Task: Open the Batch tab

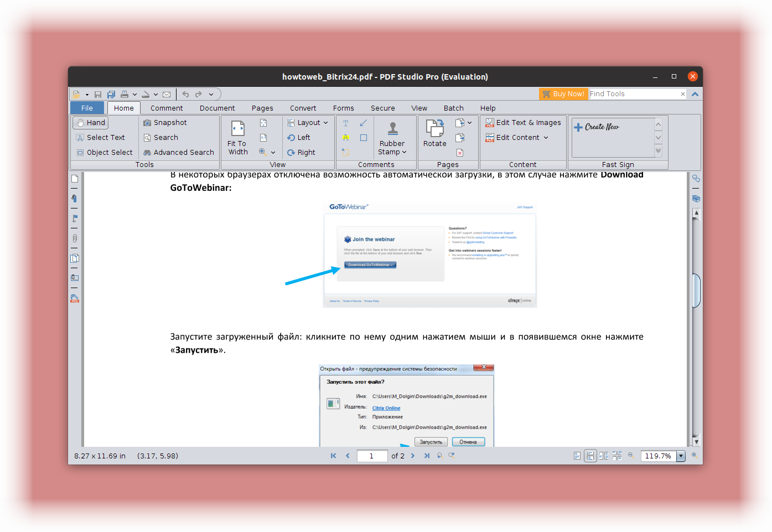Action: coord(453,108)
